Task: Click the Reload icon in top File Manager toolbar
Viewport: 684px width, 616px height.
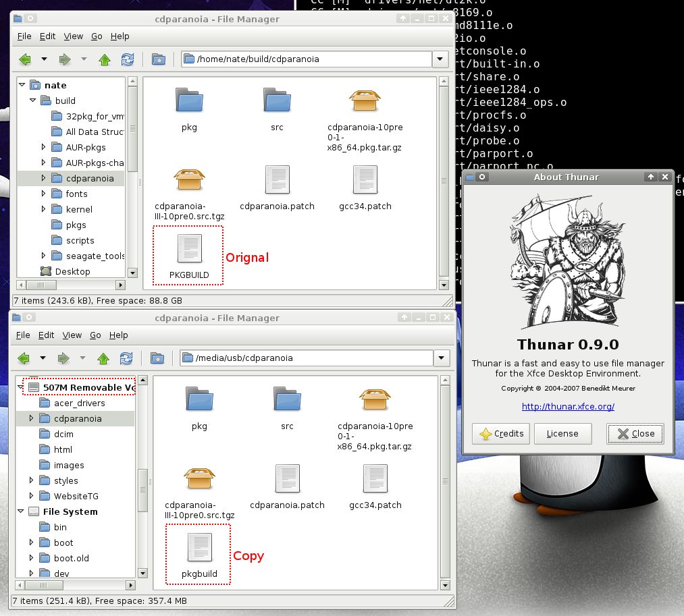Action: pyautogui.click(x=127, y=59)
